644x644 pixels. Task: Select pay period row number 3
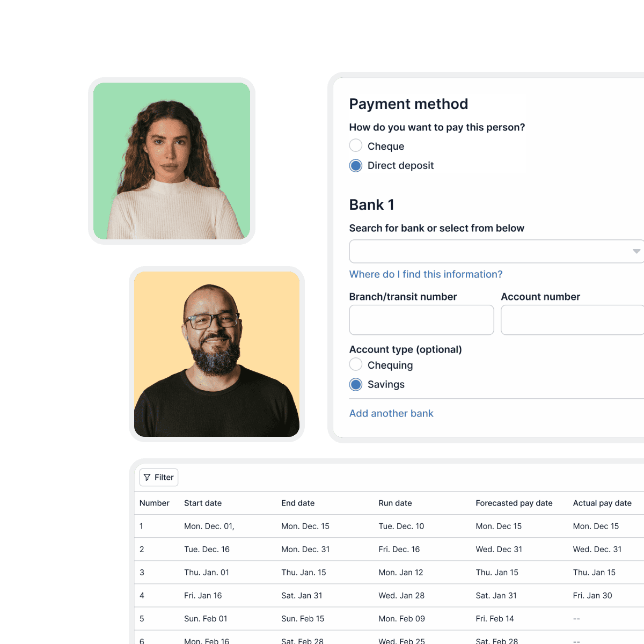point(142,573)
